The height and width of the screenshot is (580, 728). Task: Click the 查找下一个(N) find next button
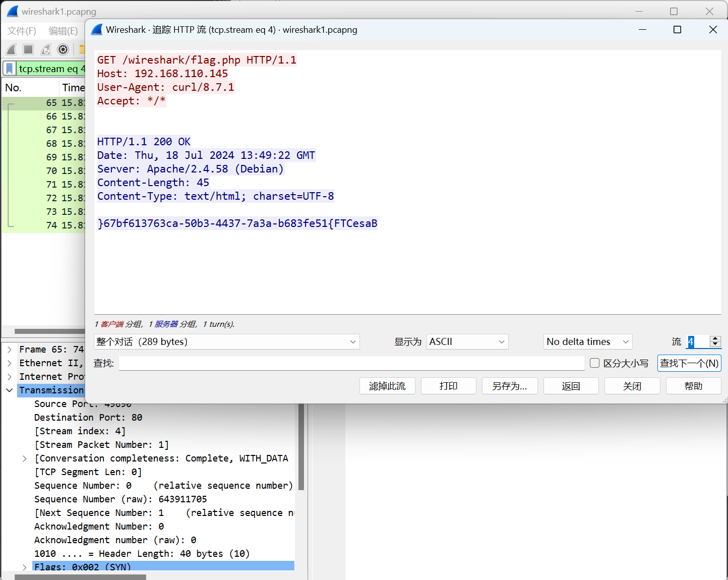click(x=689, y=363)
